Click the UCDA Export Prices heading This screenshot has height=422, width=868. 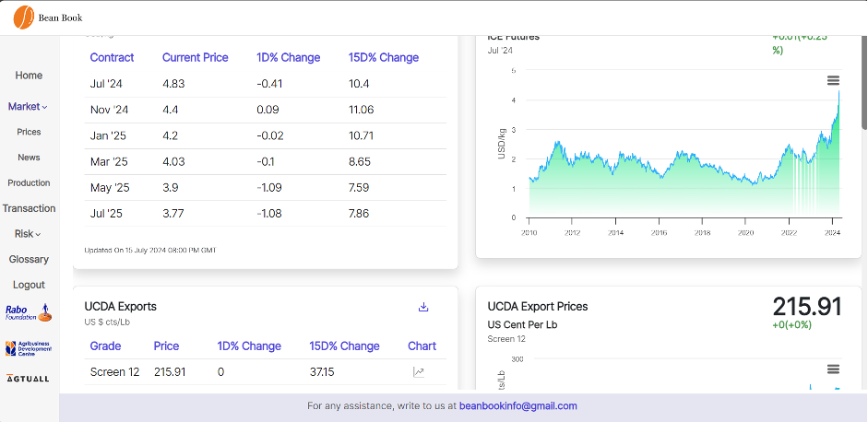click(538, 307)
